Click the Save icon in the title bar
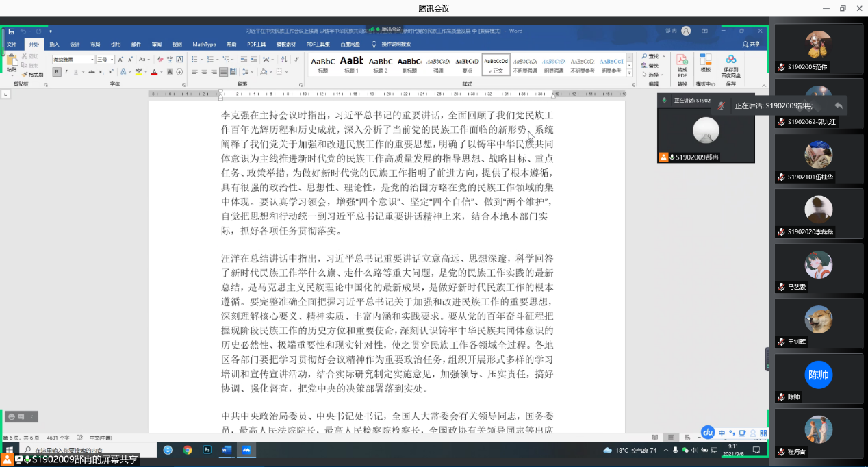868x467 pixels. [12, 31]
